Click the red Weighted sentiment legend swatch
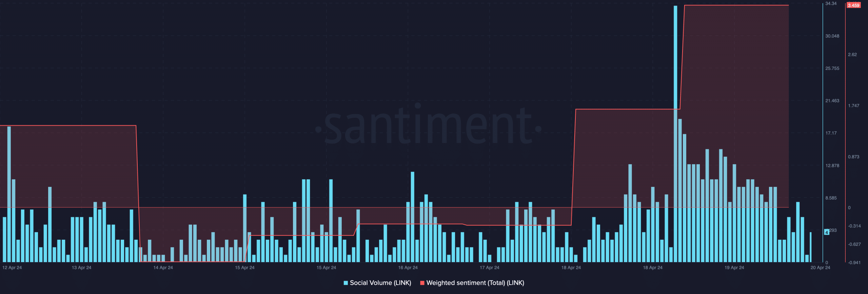The width and height of the screenshot is (868, 294). 422,283
